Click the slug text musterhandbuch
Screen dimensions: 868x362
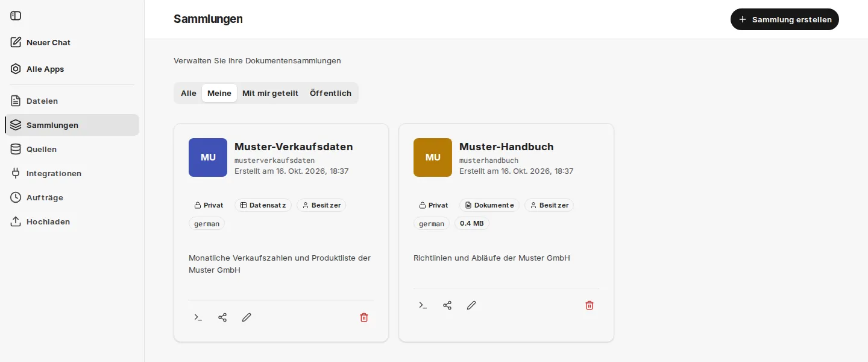[489, 160]
